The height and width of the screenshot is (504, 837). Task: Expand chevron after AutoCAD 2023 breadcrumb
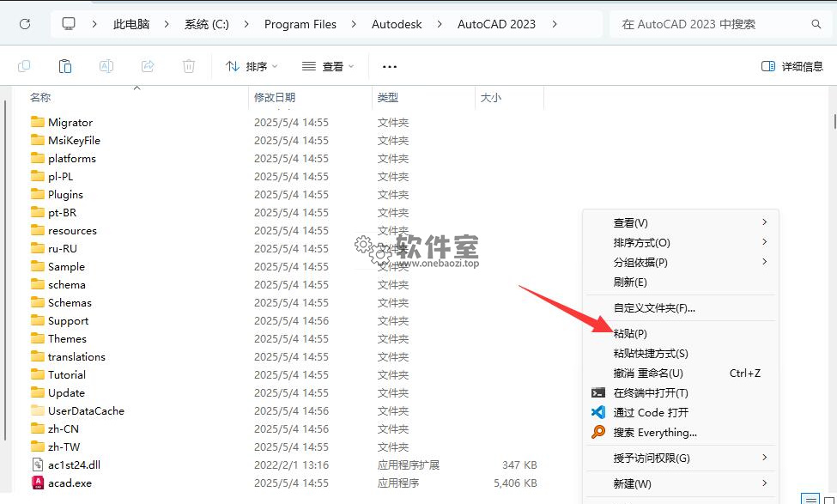(x=555, y=24)
